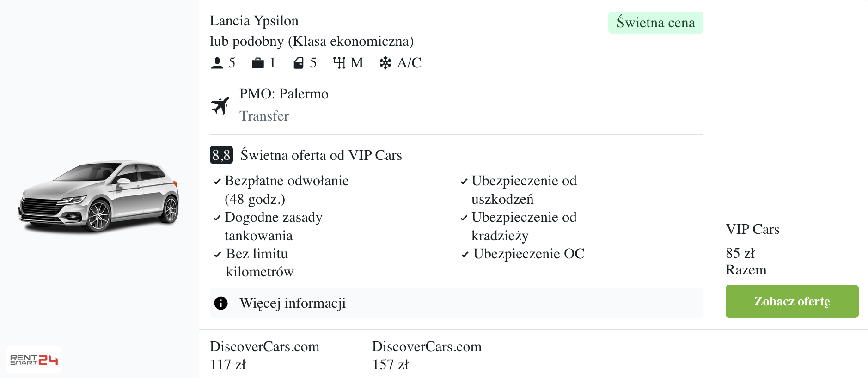The width and height of the screenshot is (868, 378).
Task: Click the passenger capacity icon showing 5 seats
Action: pos(216,63)
